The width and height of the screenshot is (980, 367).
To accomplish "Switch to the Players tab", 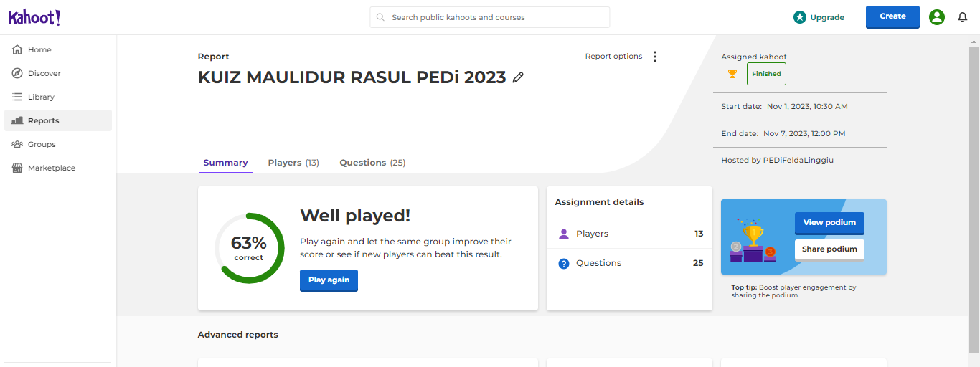I will [293, 163].
